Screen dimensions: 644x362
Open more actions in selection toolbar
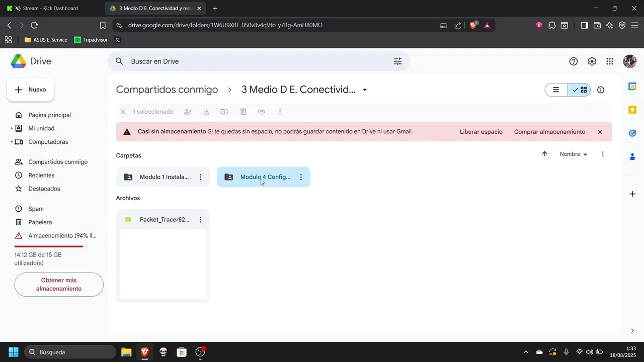point(280,112)
